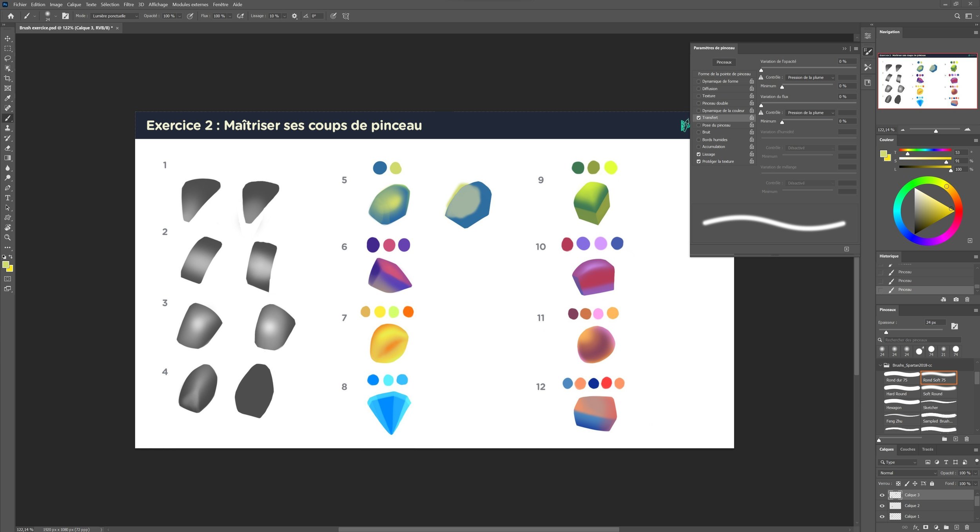
Task: Choose the Type text tool
Action: [x=7, y=198]
